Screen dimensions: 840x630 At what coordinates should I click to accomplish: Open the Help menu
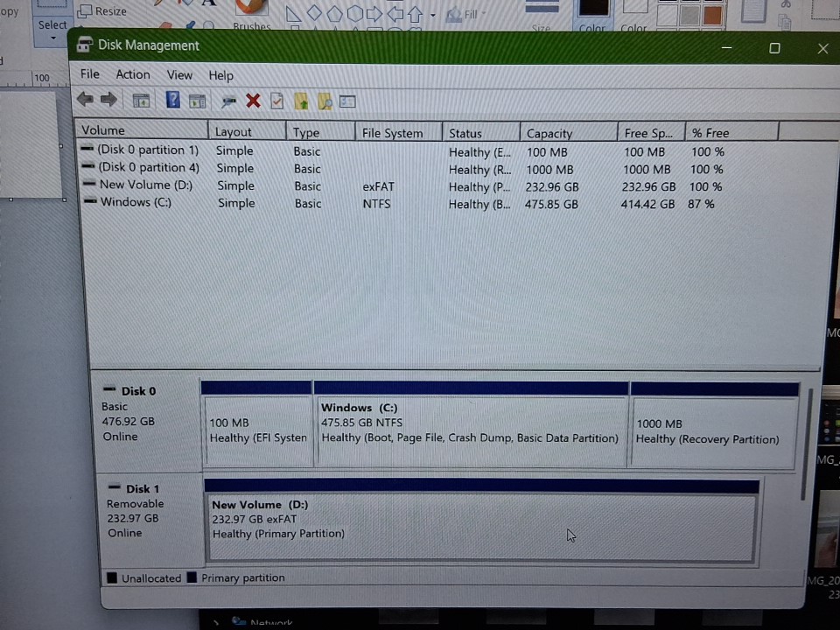(220, 75)
